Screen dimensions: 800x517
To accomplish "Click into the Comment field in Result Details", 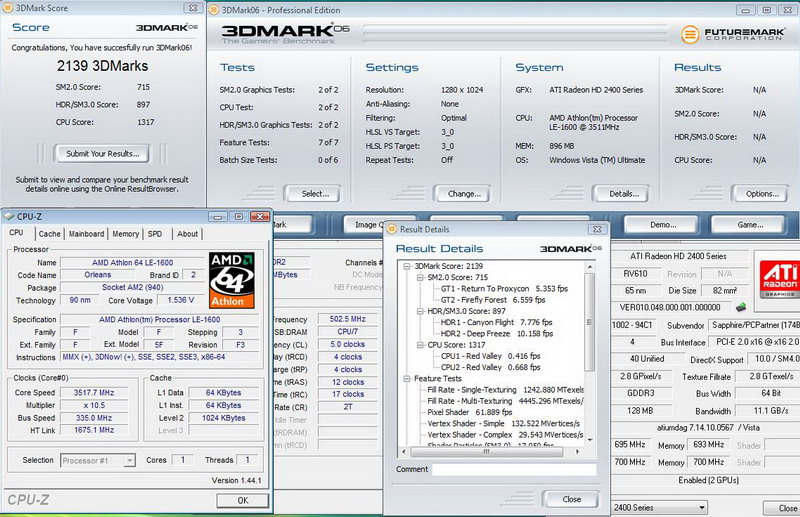I will (514, 469).
